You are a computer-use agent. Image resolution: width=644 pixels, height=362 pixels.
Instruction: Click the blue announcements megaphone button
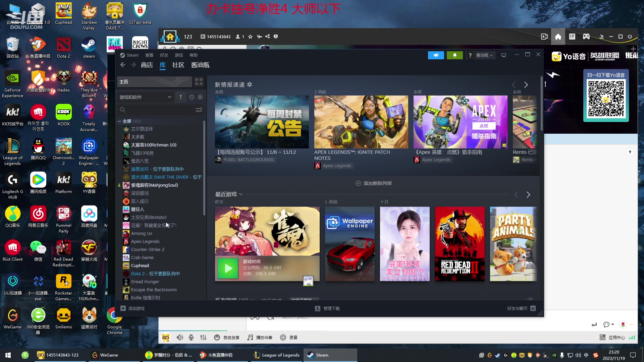(x=436, y=55)
